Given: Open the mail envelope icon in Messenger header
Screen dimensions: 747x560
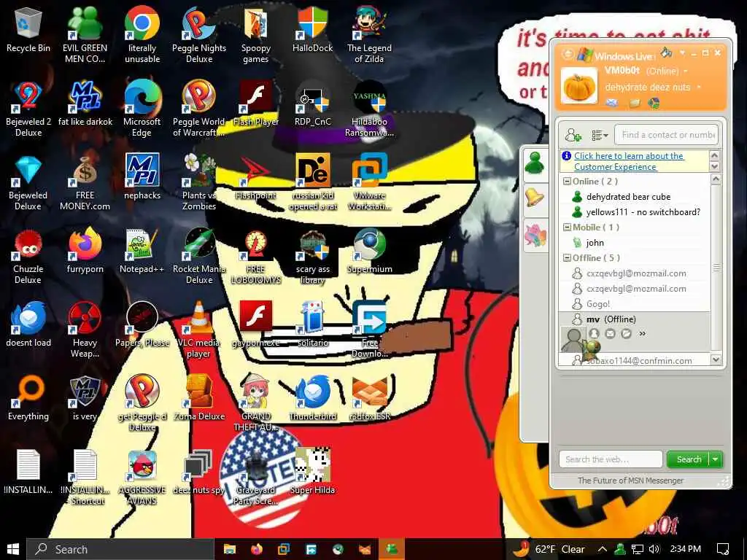Looking at the screenshot, I should pyautogui.click(x=612, y=102).
